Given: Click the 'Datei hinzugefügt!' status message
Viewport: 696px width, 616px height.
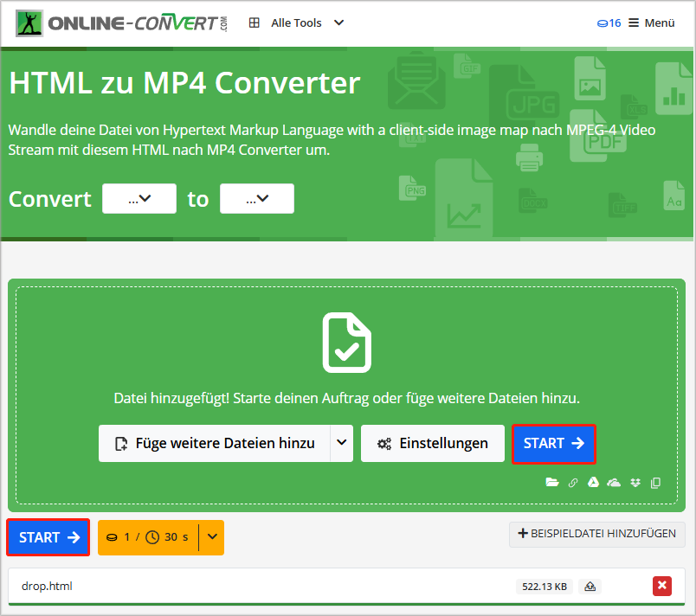Looking at the screenshot, I should (x=346, y=398).
